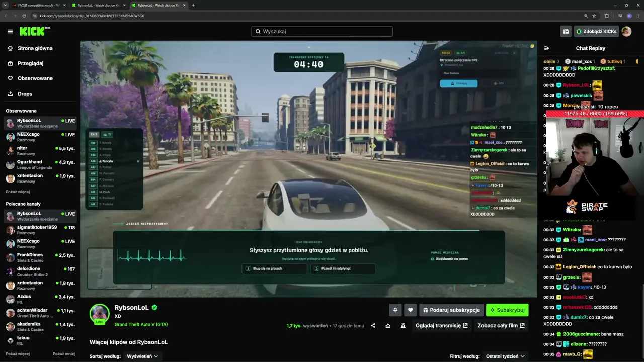The height and width of the screenshot is (362, 644).
Task: Select the active RybsonLoL clips tab
Action: tap(158, 5)
